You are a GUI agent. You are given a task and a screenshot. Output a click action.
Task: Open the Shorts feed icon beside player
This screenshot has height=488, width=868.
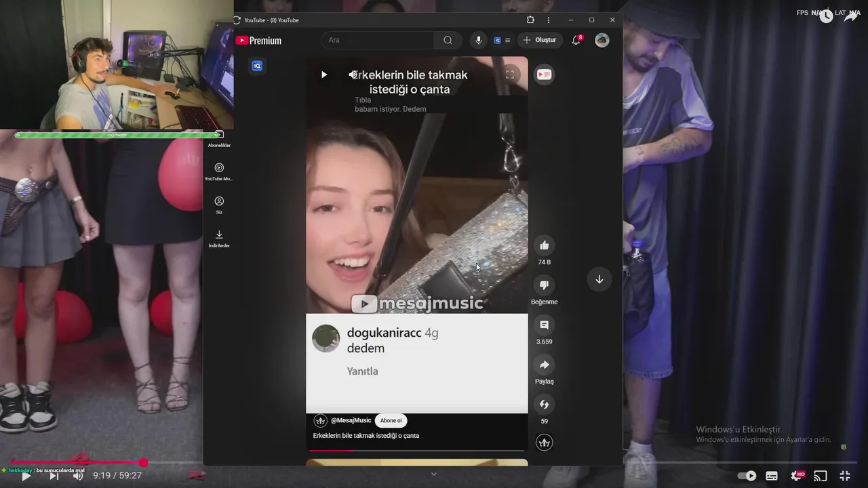[x=544, y=75]
